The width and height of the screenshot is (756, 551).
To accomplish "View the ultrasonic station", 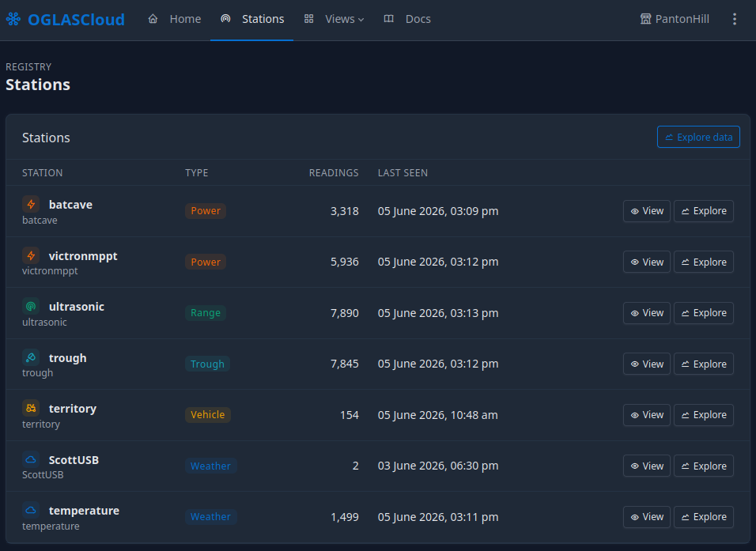I will [x=647, y=313].
